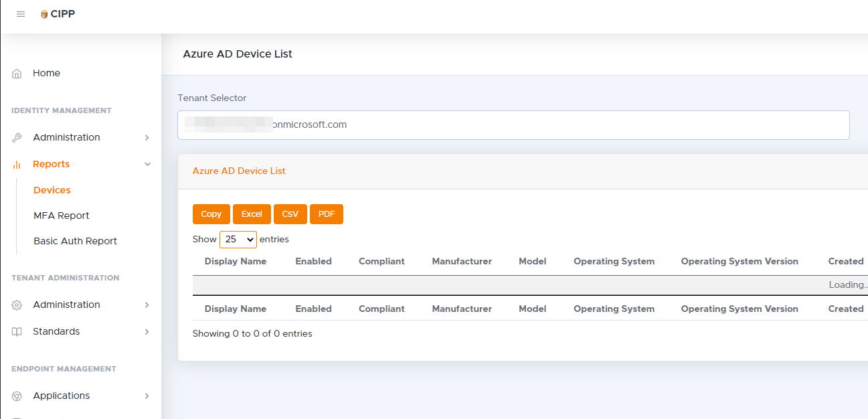
Task: Sort the table by the Display Name column
Action: tap(235, 261)
